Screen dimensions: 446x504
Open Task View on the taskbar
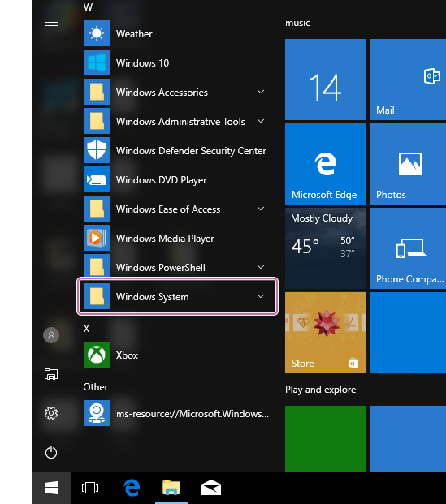90,488
